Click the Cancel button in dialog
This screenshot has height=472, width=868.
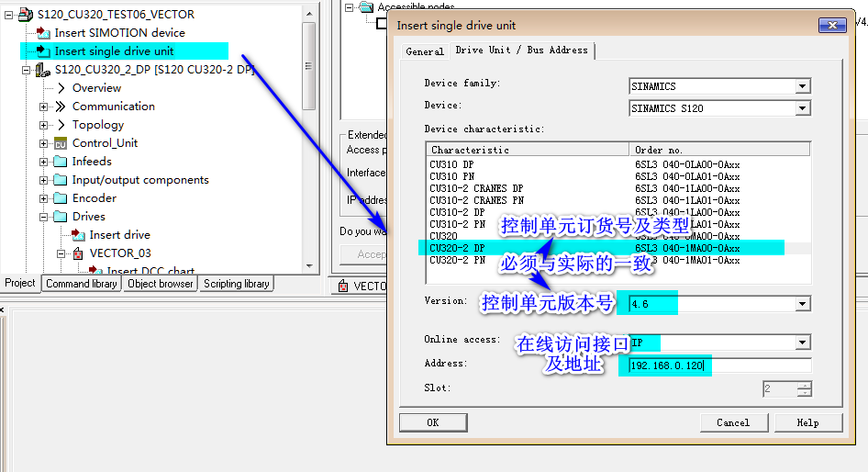point(733,422)
